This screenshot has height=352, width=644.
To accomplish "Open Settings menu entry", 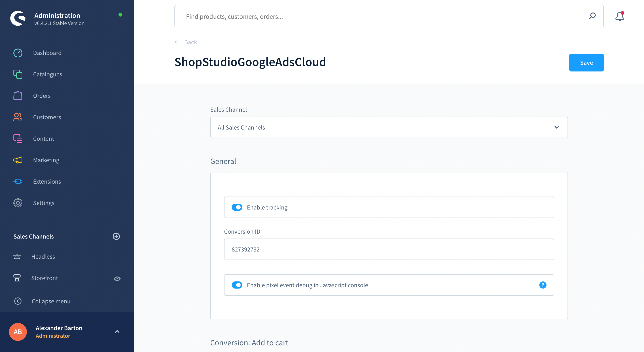I will coord(44,203).
